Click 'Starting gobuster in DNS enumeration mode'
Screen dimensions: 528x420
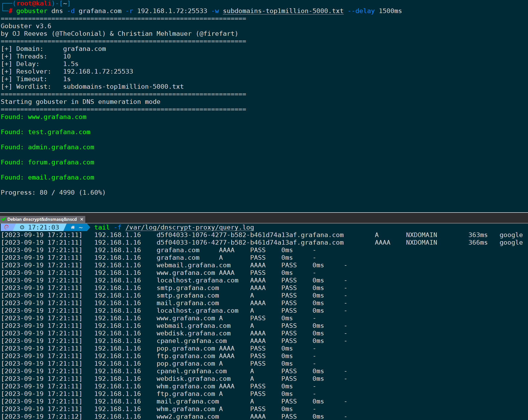click(x=80, y=102)
